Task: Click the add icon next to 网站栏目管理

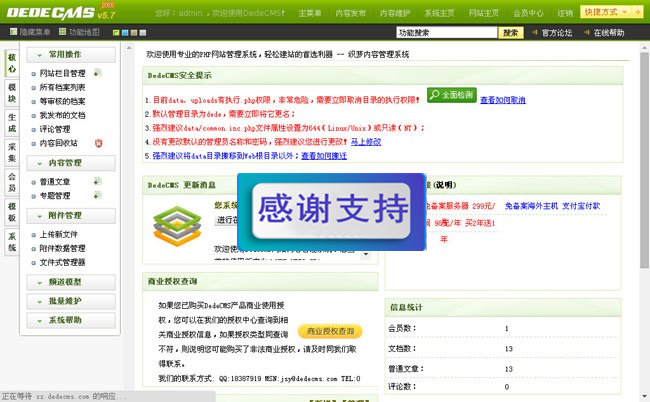Action: pyautogui.click(x=97, y=73)
